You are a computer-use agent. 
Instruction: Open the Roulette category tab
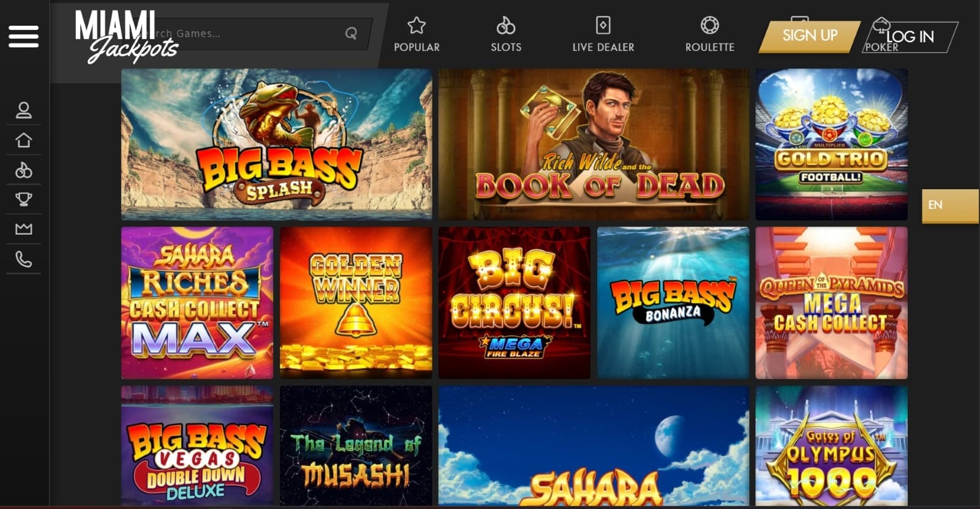coord(710,36)
